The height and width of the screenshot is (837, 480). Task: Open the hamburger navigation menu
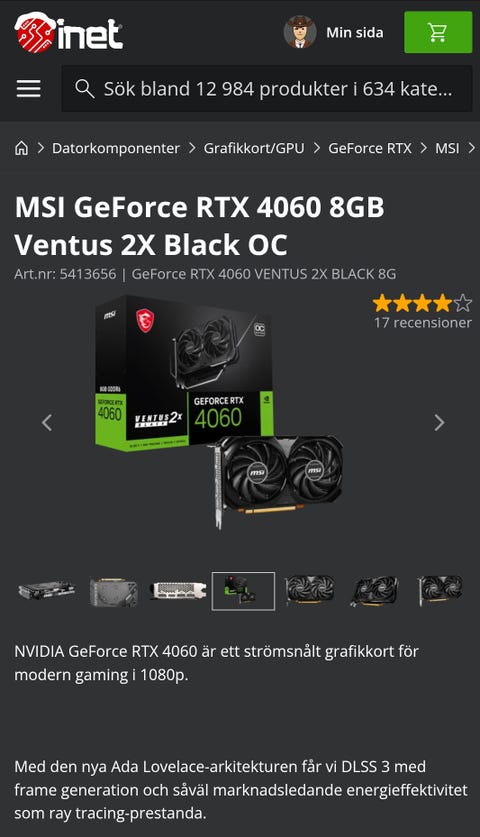coord(29,89)
